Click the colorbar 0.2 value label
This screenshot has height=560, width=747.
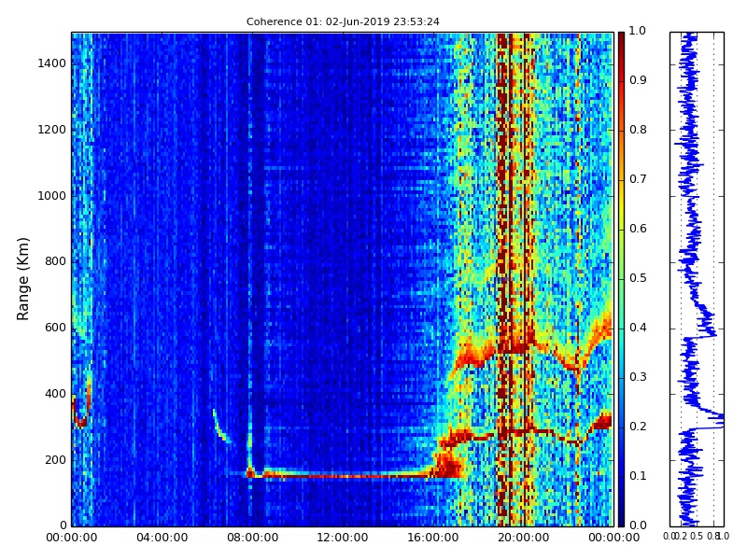click(x=638, y=427)
